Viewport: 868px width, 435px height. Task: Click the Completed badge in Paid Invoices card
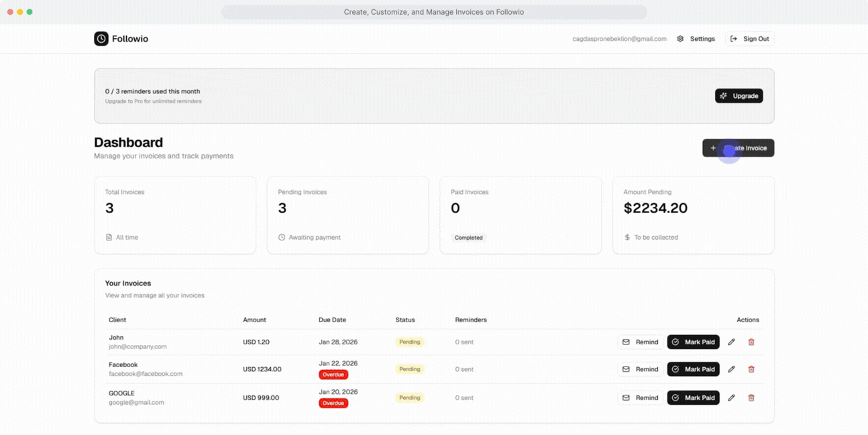coord(468,237)
